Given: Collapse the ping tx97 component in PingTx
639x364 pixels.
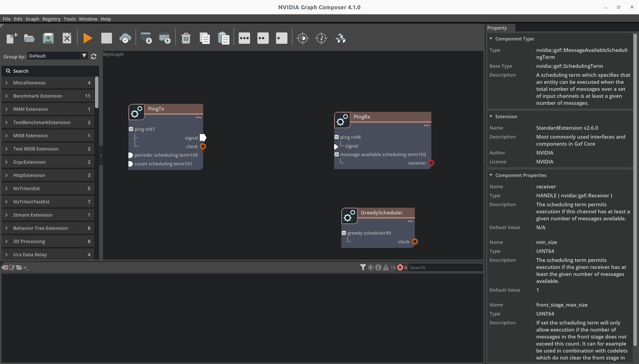Looking at the screenshot, I should [131, 129].
